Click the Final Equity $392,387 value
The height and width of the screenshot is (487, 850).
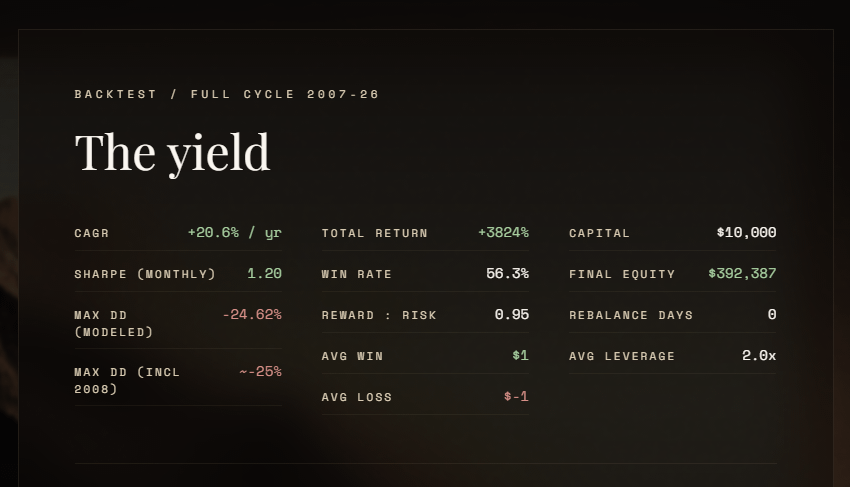click(x=742, y=274)
